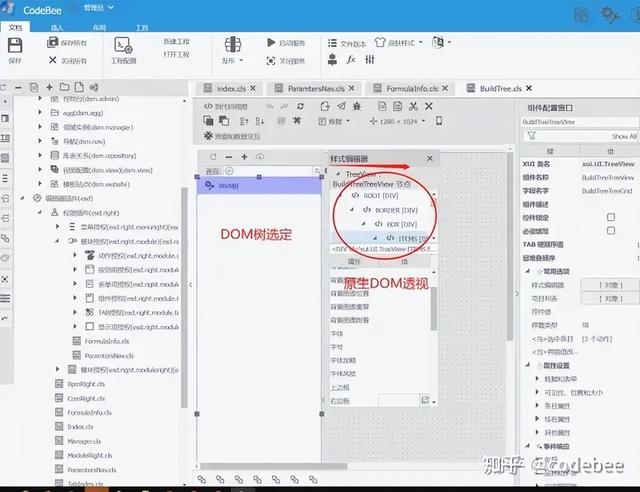Click the style property list scrollbar

(433, 308)
